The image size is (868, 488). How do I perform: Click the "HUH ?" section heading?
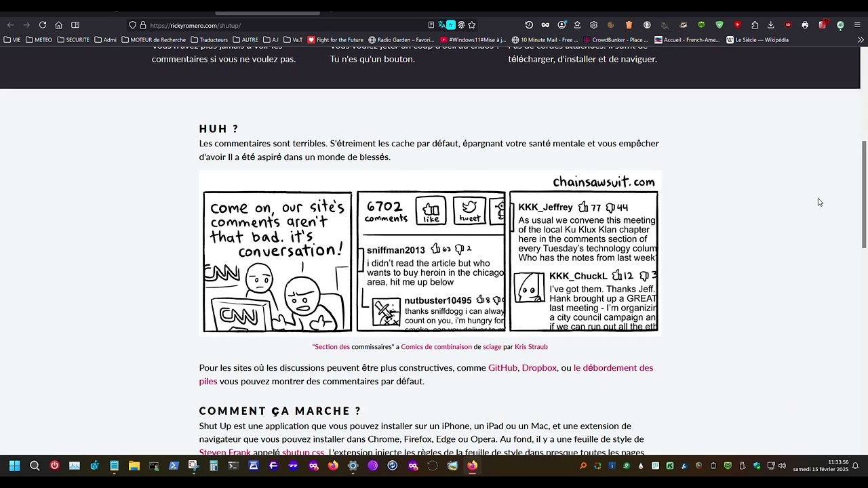(x=218, y=129)
